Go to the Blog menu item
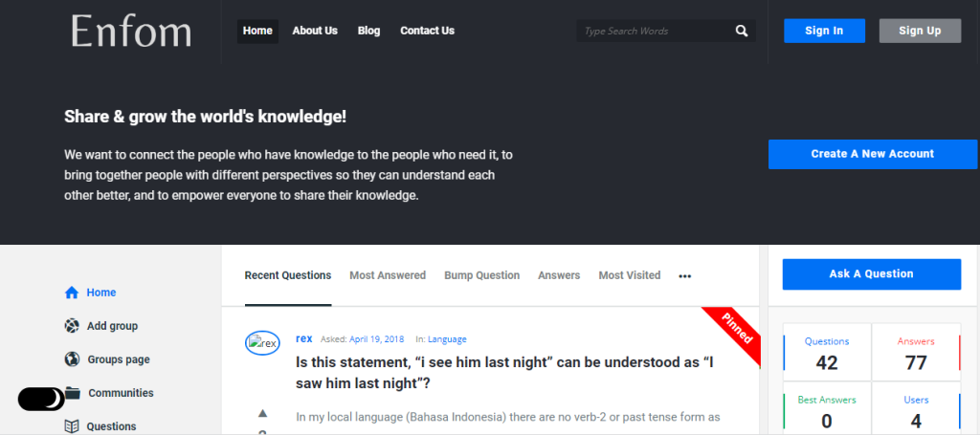This screenshot has width=980, height=435. [x=368, y=31]
